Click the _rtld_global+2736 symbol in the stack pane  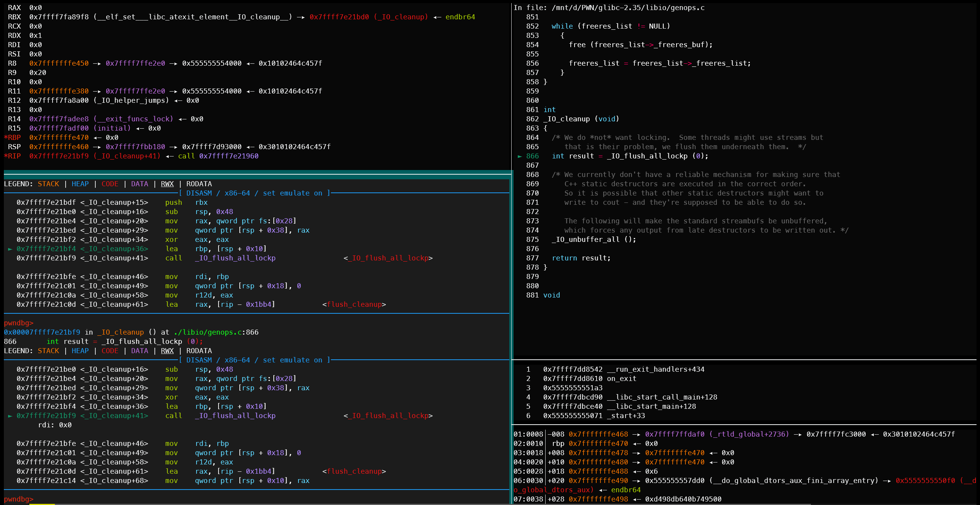pyautogui.click(x=749, y=434)
